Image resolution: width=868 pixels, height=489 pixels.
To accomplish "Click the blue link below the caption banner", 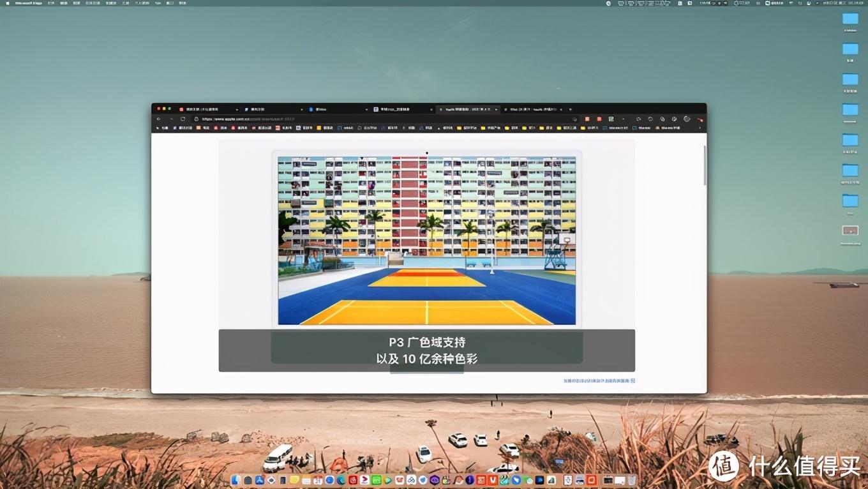I will tap(599, 381).
